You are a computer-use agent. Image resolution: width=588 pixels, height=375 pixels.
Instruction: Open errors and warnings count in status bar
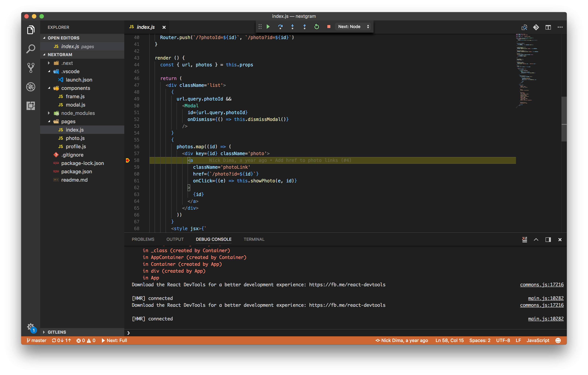click(x=86, y=340)
